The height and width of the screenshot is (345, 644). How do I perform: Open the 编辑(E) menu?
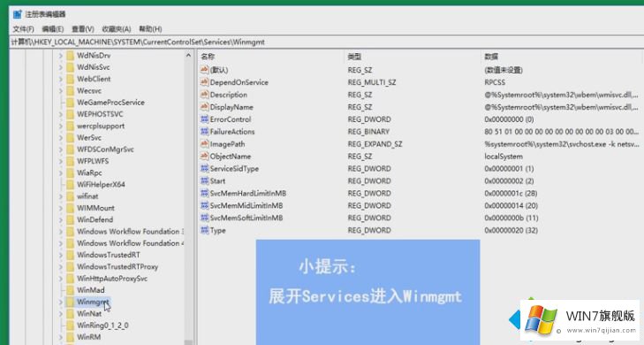point(53,29)
